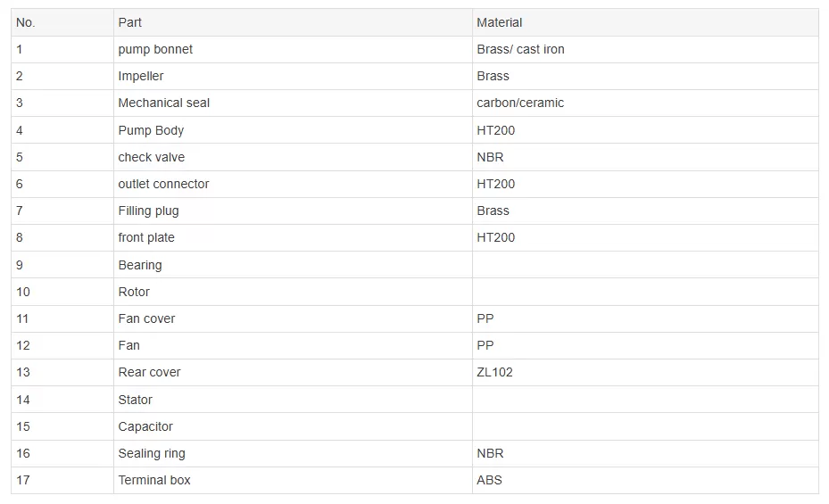Select the "Capacitor" part cell

pos(145,426)
